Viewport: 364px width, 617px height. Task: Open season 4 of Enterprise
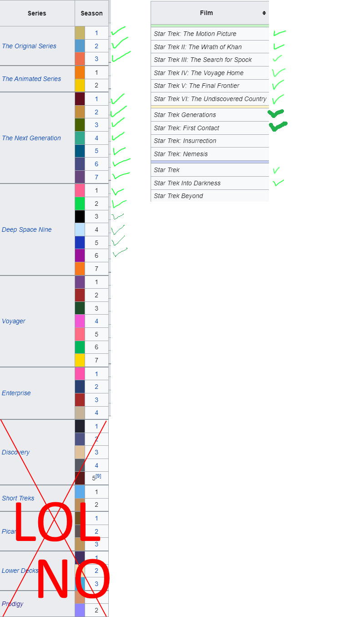[96, 413]
